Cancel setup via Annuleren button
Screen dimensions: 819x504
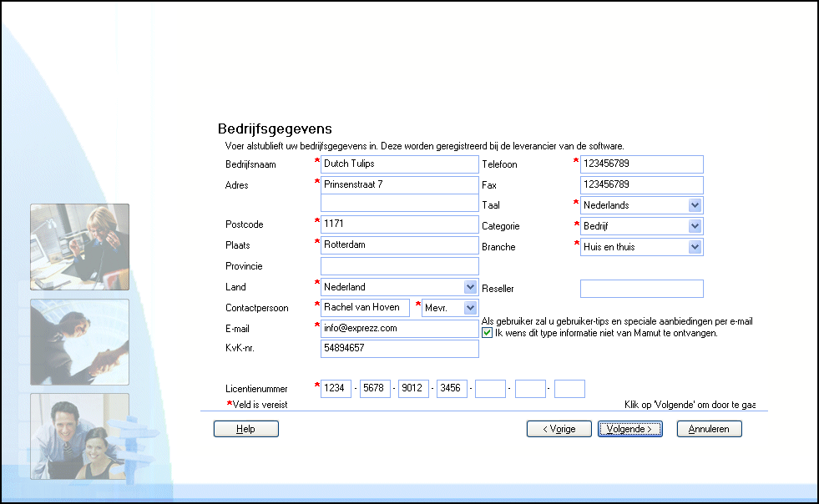[709, 429]
